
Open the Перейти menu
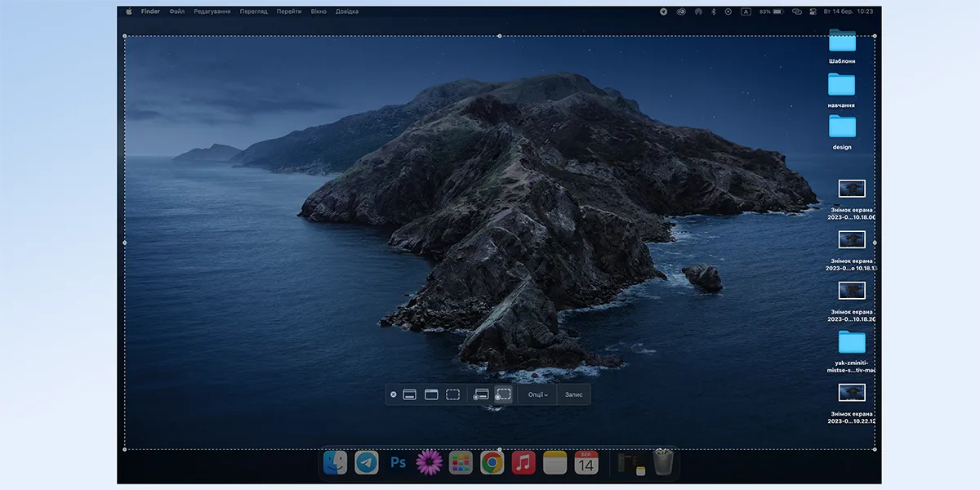289,11
